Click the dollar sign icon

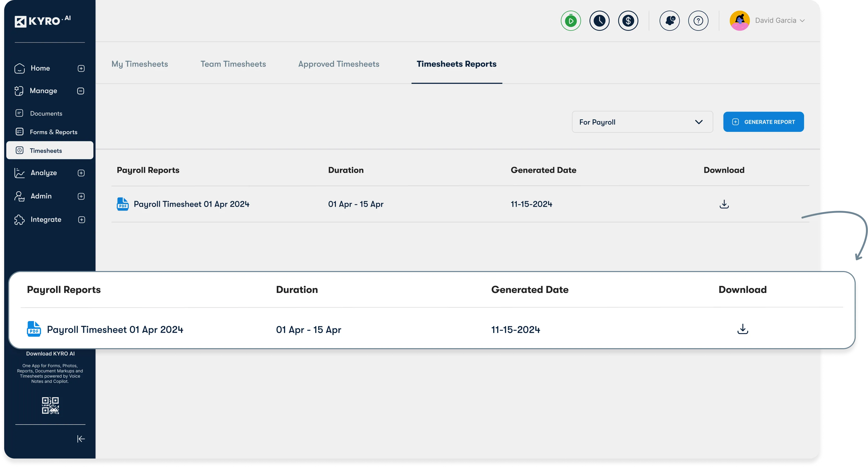(x=628, y=21)
